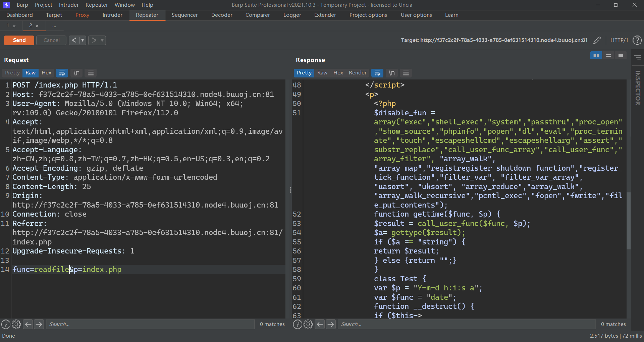Image resolution: width=644 pixels, height=342 pixels.
Task: Open the Burp menu
Action: 22,5
